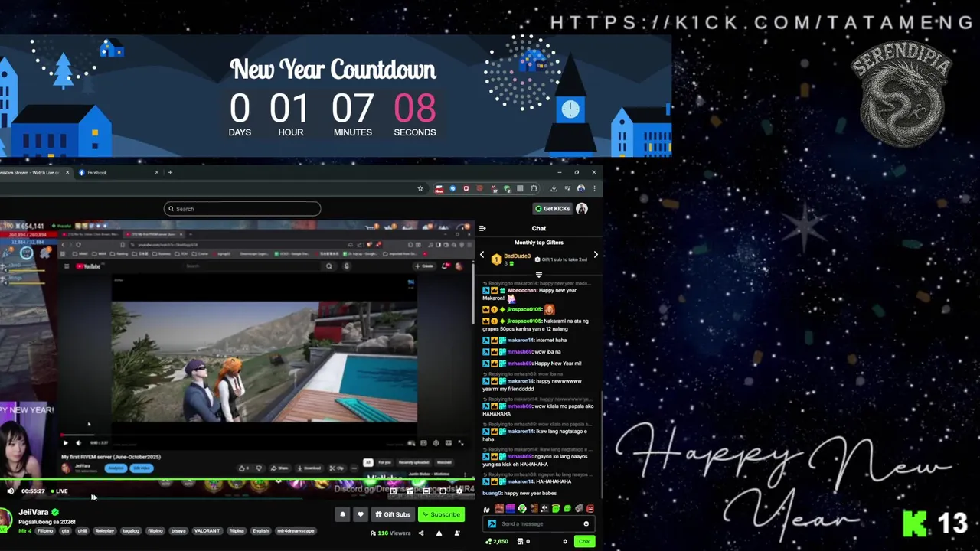
Task: Open browser media controls icon
Action: tap(567, 188)
